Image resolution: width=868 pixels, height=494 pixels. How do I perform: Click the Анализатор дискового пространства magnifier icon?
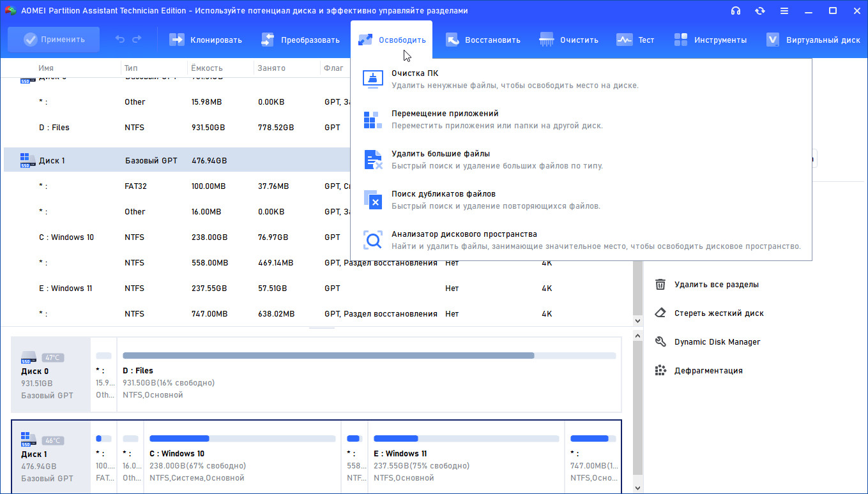coord(373,240)
